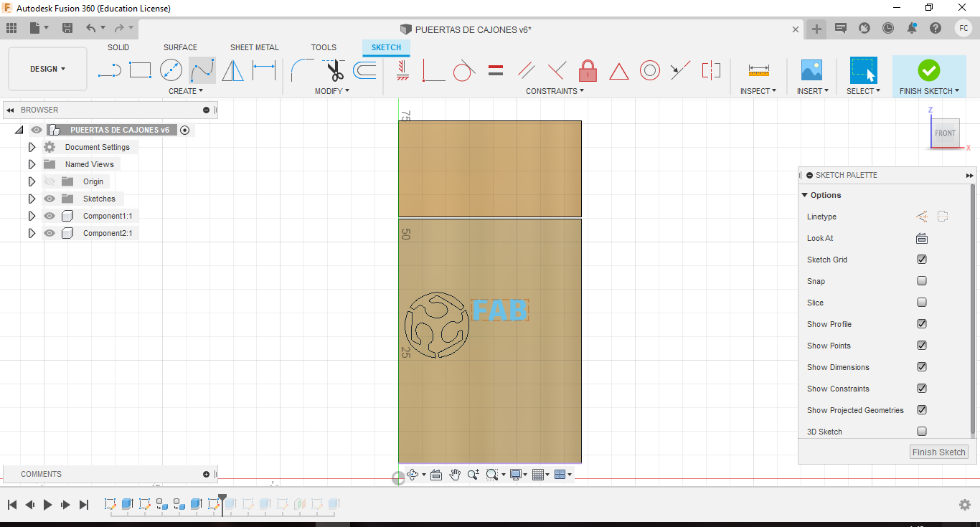Toggle the Sketch Grid checkbox
980x527 pixels.
point(922,260)
